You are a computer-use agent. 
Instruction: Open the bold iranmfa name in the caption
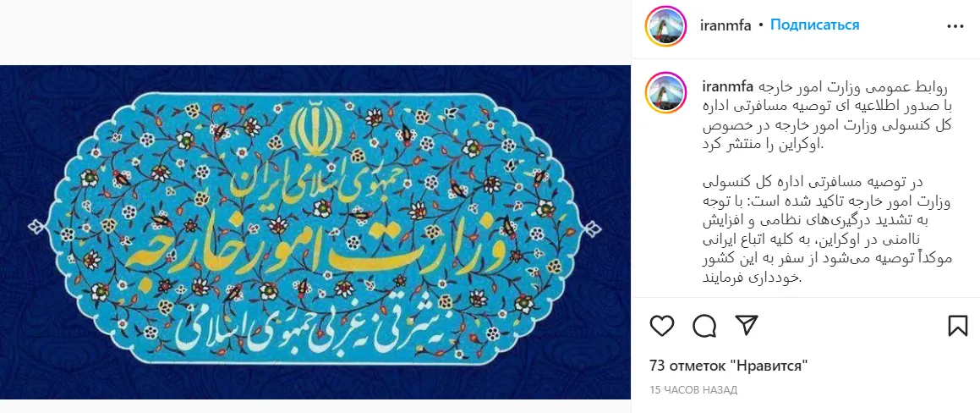[x=728, y=85]
